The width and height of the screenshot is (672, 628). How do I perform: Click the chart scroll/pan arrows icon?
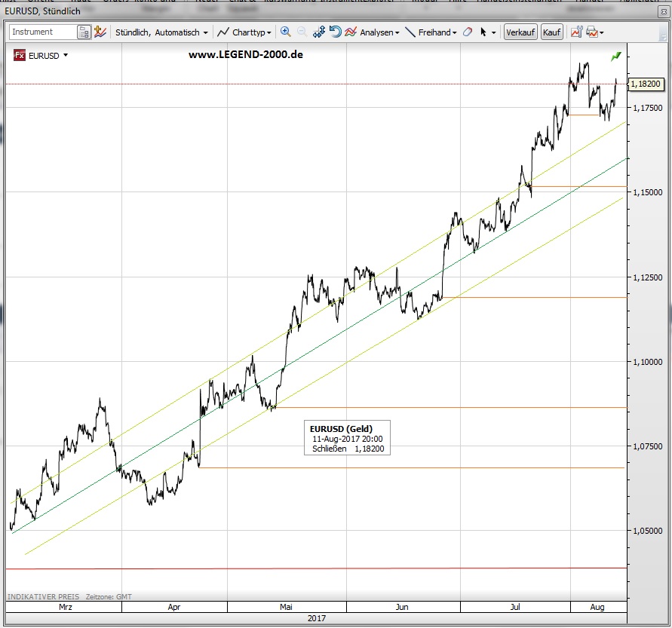318,32
